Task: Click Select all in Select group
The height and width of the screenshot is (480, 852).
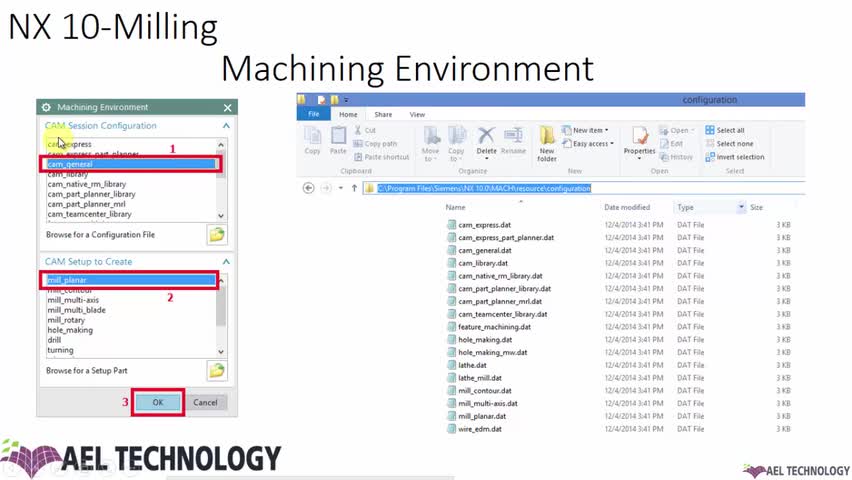Action: [725, 130]
